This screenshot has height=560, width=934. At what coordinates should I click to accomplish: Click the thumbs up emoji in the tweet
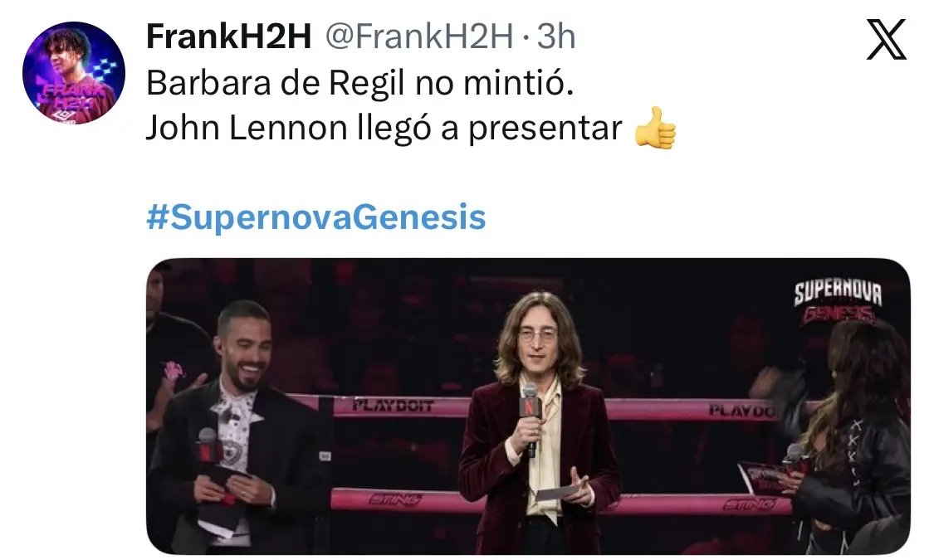[655, 128]
